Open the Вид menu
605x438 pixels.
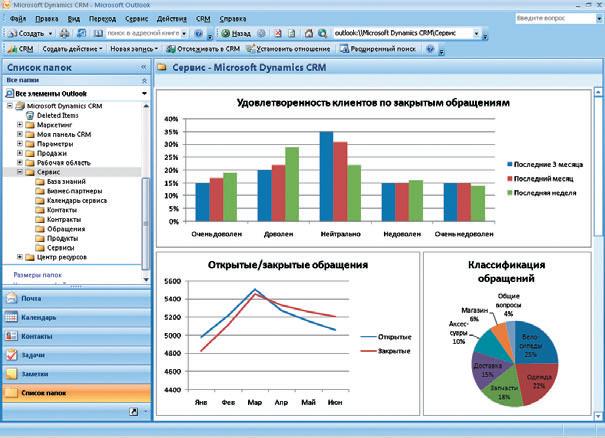point(74,19)
